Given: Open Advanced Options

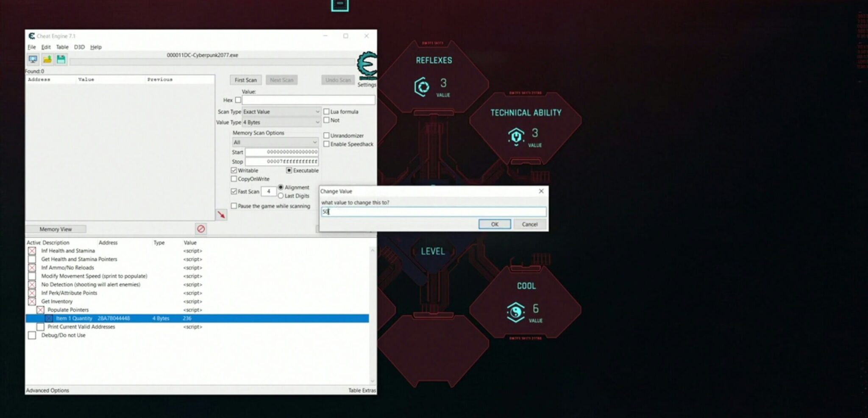Looking at the screenshot, I should (x=47, y=390).
